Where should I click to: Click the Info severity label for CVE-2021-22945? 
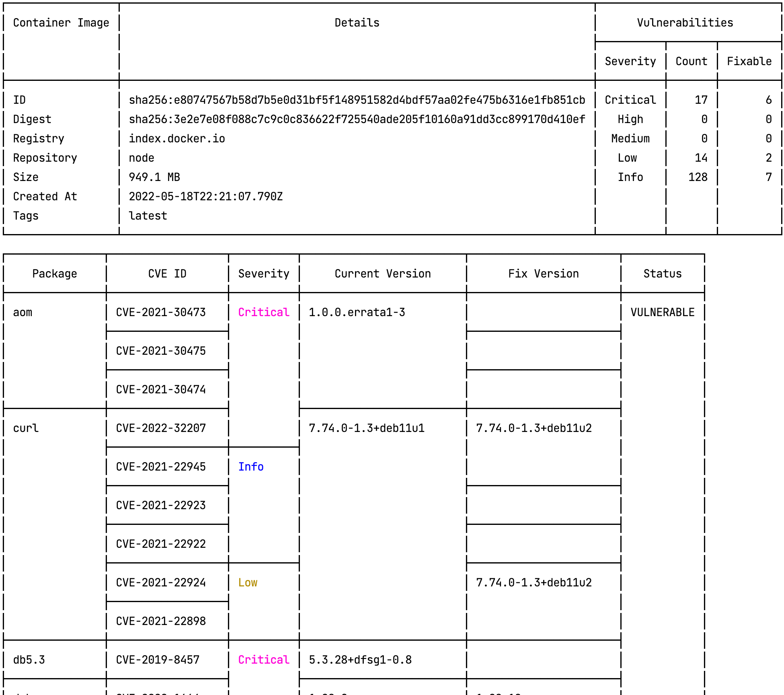pyautogui.click(x=251, y=467)
